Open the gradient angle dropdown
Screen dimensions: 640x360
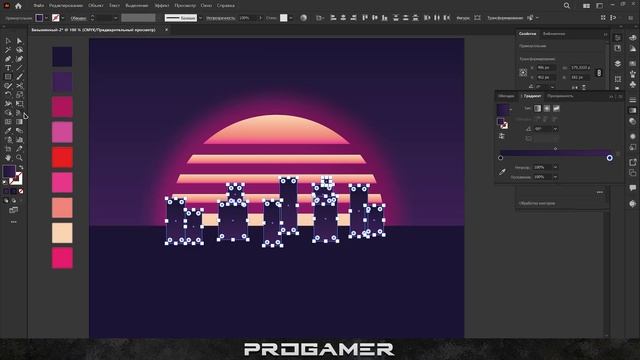[x=555, y=129]
